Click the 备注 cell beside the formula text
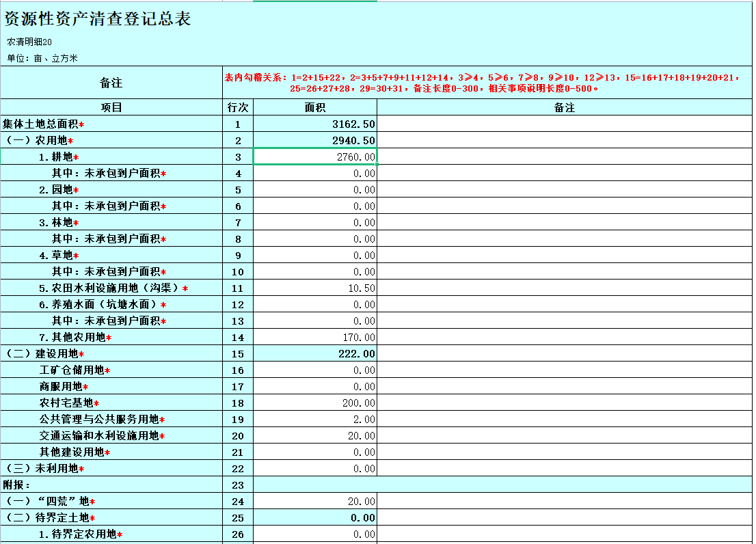 111,83
